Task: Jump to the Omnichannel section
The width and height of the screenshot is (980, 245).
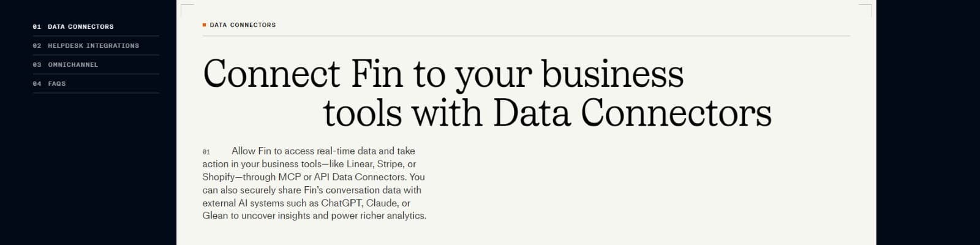Action: click(73, 65)
